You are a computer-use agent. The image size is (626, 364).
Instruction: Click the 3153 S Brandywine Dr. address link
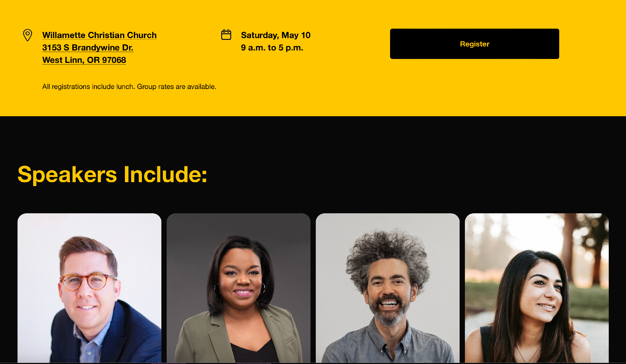(x=88, y=48)
